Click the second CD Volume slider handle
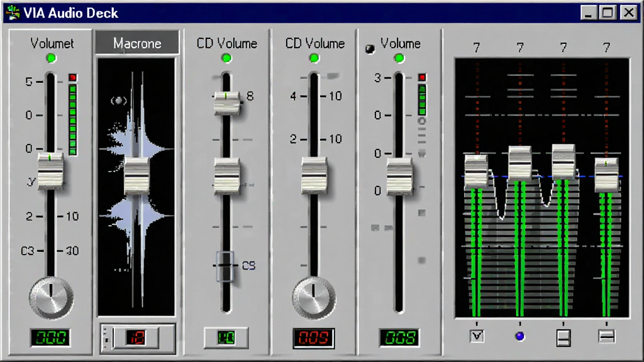The height and width of the screenshot is (362, 644). (x=314, y=176)
